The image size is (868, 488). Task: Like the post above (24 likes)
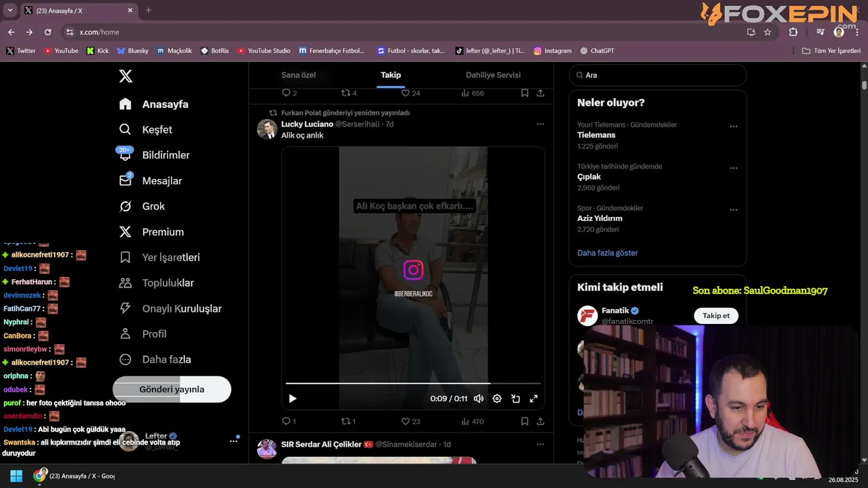point(410,93)
